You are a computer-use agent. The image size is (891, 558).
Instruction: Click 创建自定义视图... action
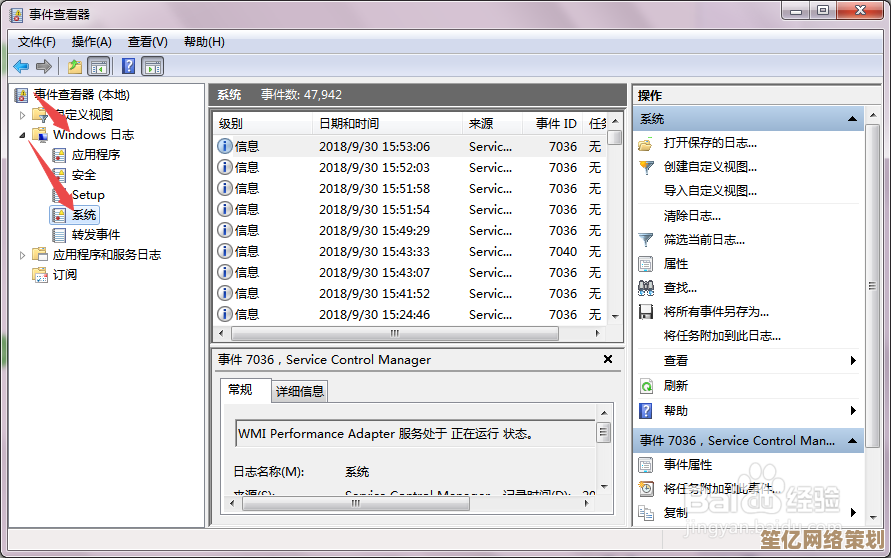click(x=710, y=167)
